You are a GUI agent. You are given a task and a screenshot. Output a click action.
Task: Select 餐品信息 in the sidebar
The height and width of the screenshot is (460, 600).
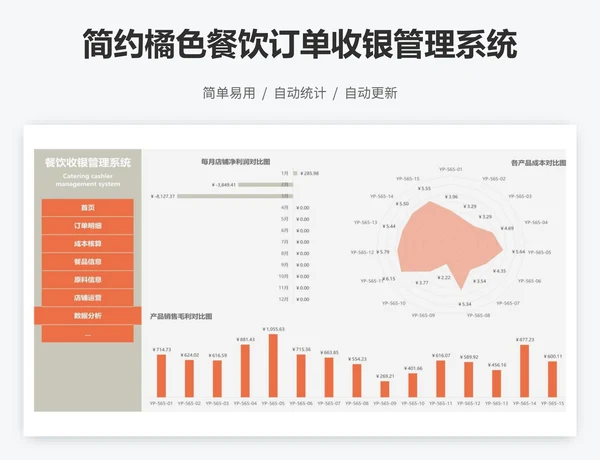(x=88, y=261)
